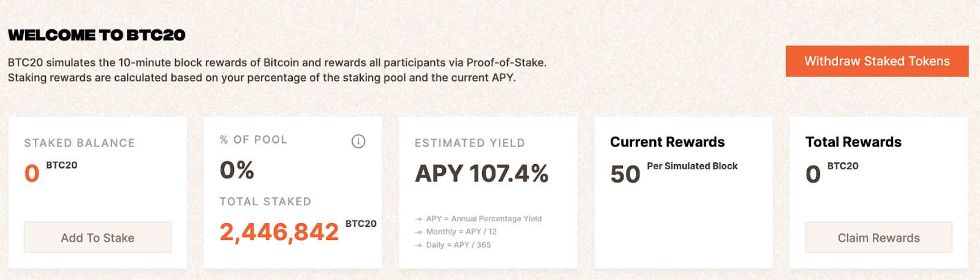
Task: Click the 0% pool share value
Action: tap(237, 170)
